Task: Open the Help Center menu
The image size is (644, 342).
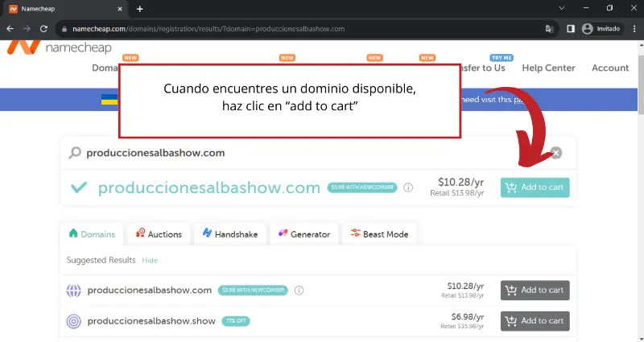Action: (548, 68)
